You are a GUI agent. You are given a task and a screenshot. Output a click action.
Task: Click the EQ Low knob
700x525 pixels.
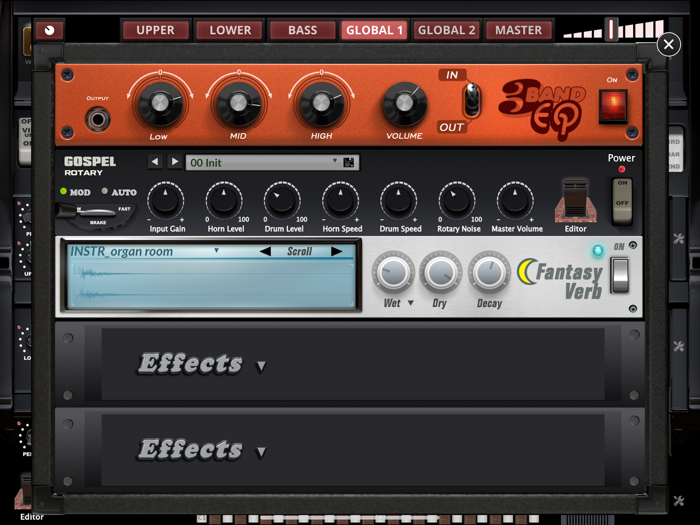(x=160, y=103)
